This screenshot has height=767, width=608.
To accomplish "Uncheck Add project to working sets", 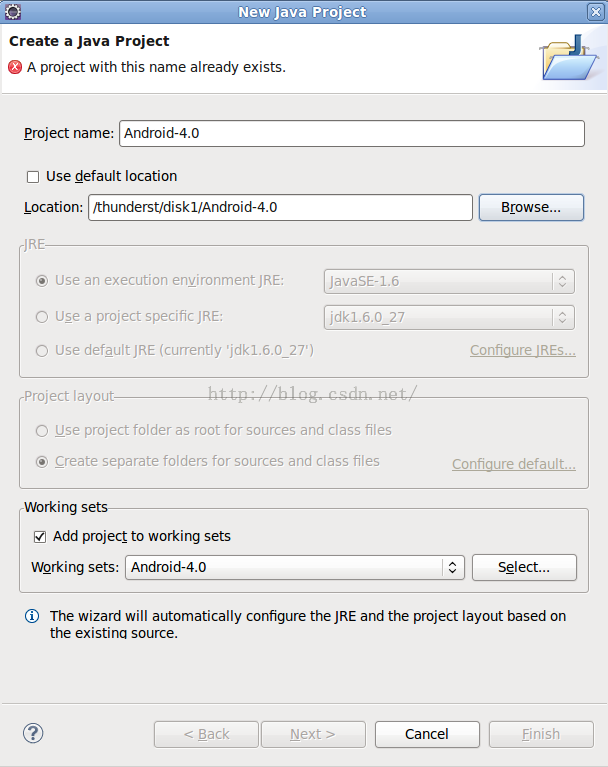I will pos(40,537).
